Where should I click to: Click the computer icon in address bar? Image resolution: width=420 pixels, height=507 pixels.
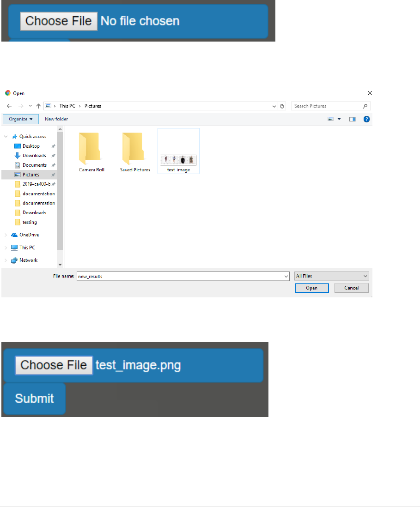click(48, 106)
